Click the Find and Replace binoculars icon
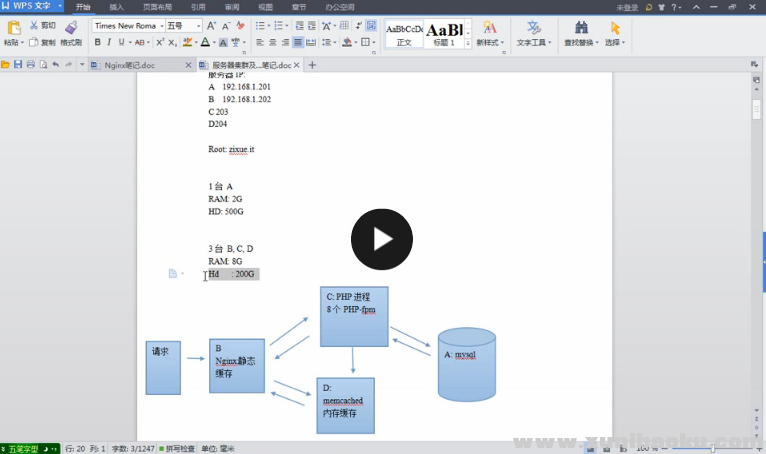Viewport: 766px width, 454px height. (x=580, y=27)
